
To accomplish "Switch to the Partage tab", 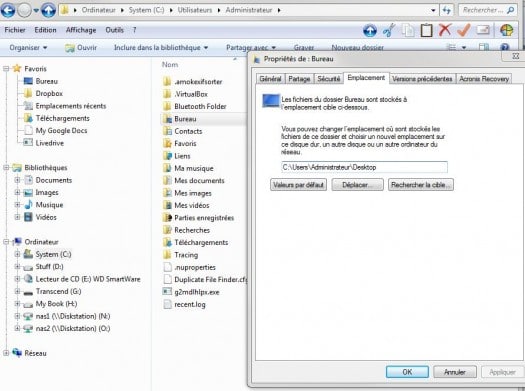I will tap(299, 79).
